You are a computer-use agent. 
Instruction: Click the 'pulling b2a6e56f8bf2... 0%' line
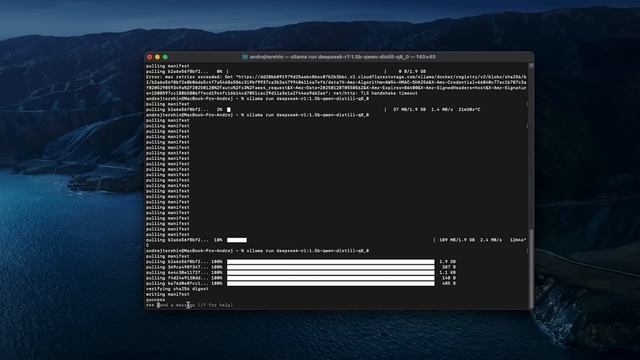[x=286, y=71]
